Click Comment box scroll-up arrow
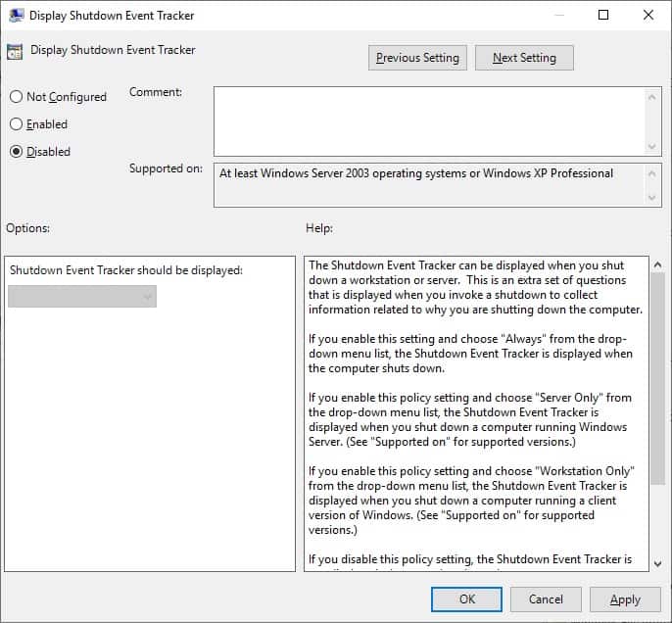Image resolution: width=672 pixels, height=623 pixels. tap(651, 97)
